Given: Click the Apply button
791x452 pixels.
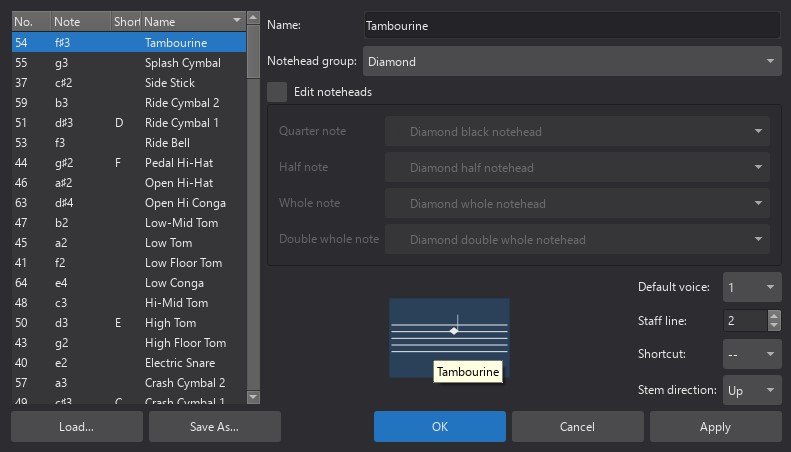Looking at the screenshot, I should tap(715, 427).
